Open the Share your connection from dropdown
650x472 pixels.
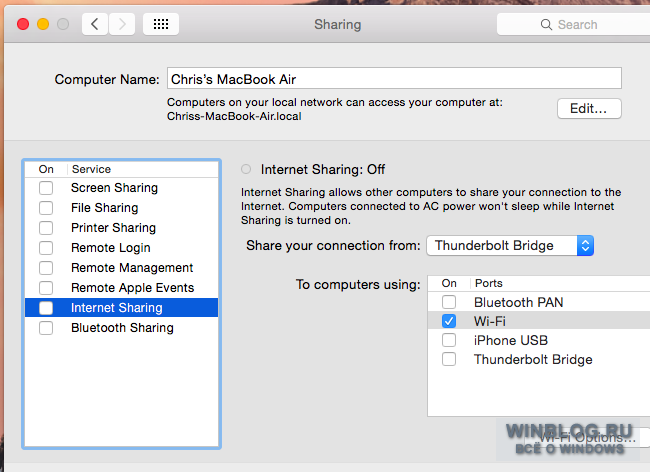510,246
